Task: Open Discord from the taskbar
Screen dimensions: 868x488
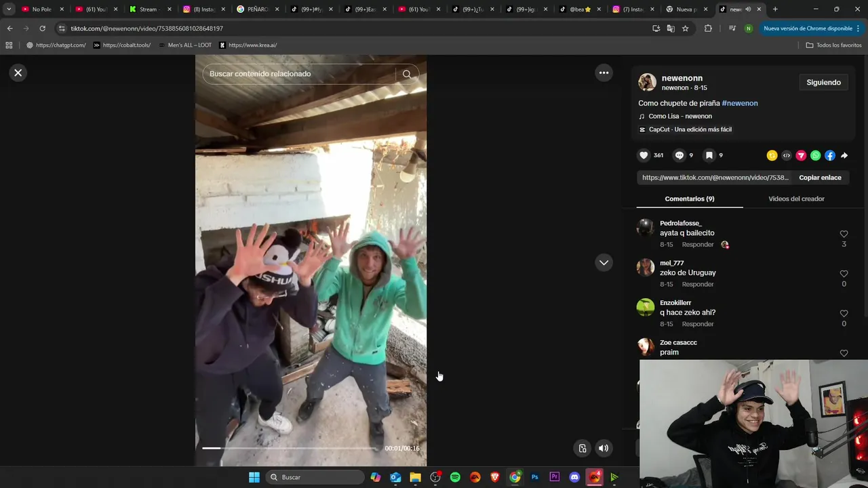Action: click(x=574, y=477)
